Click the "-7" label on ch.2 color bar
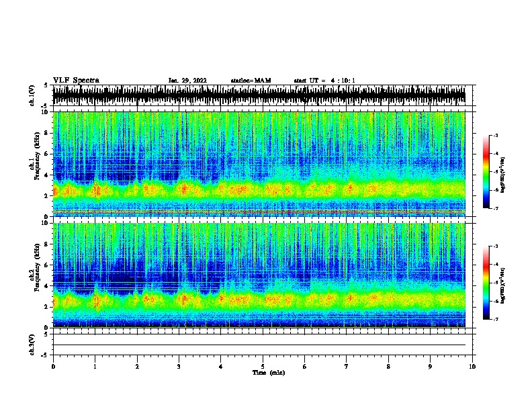Viewport: 532px width, 411px height. (496, 319)
